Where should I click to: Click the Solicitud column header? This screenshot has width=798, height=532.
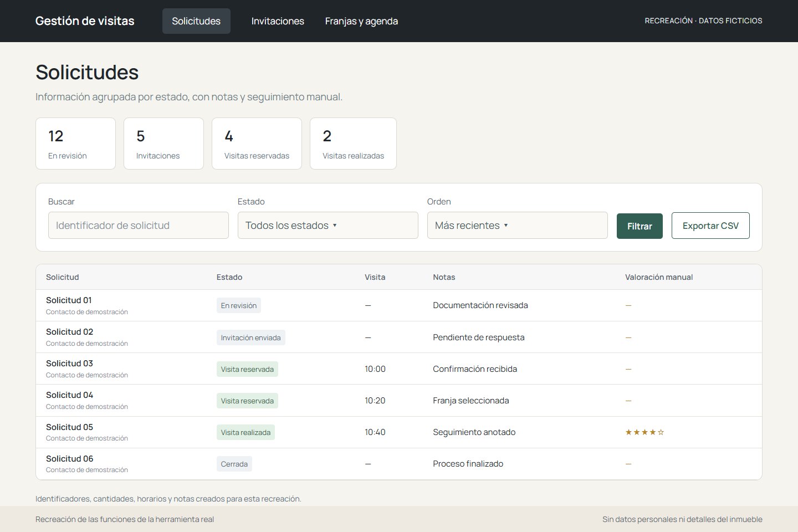[63, 277]
